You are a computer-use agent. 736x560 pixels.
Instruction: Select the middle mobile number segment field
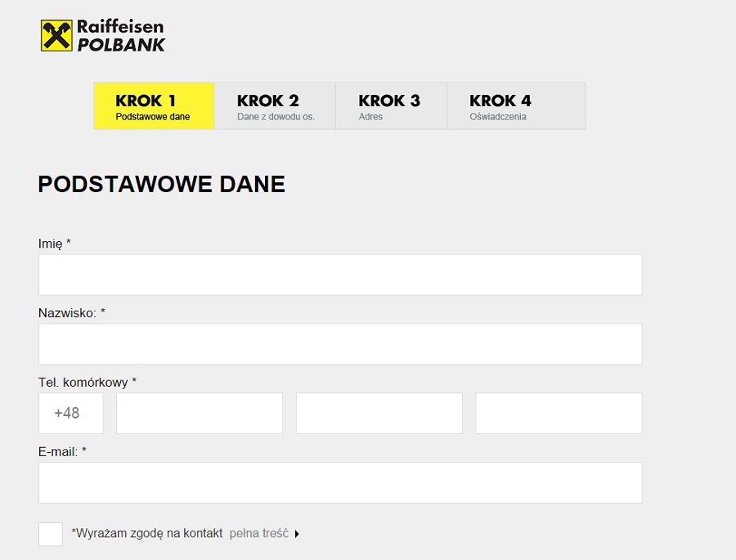pos(379,413)
